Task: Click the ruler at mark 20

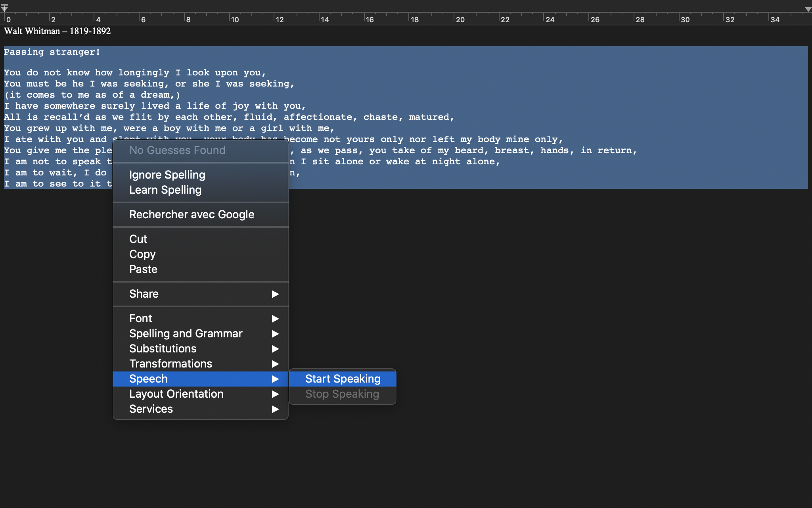Action: [460, 19]
